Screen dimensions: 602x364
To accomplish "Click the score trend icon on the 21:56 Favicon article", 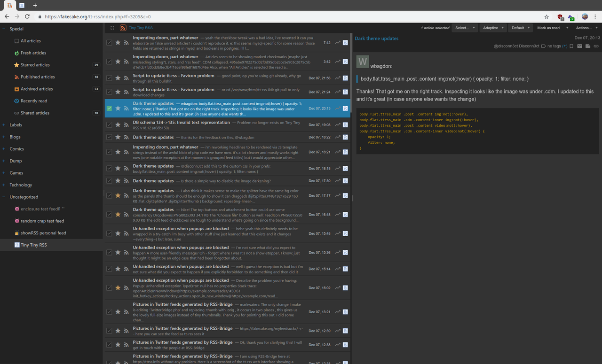I will [338, 78].
